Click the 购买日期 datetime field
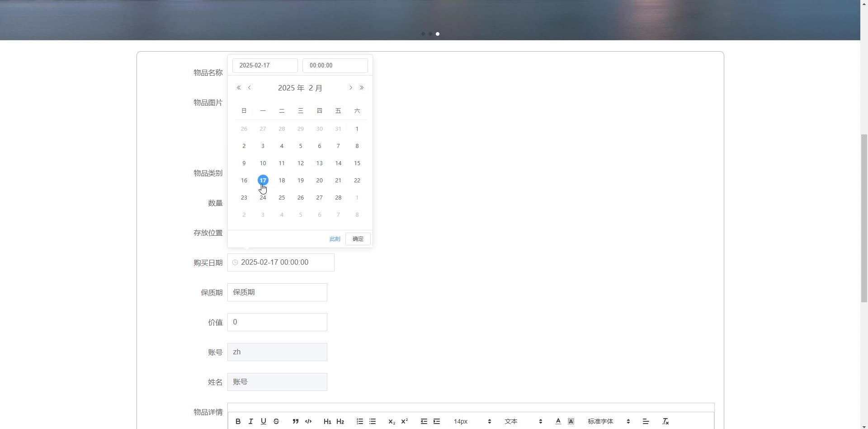The image size is (868, 429). [281, 262]
